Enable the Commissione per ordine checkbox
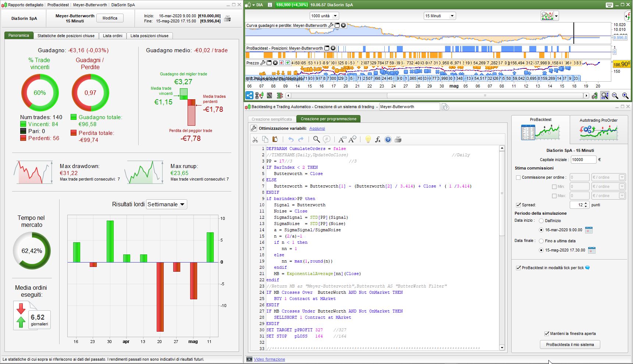The height and width of the screenshot is (364, 633). pyautogui.click(x=518, y=178)
